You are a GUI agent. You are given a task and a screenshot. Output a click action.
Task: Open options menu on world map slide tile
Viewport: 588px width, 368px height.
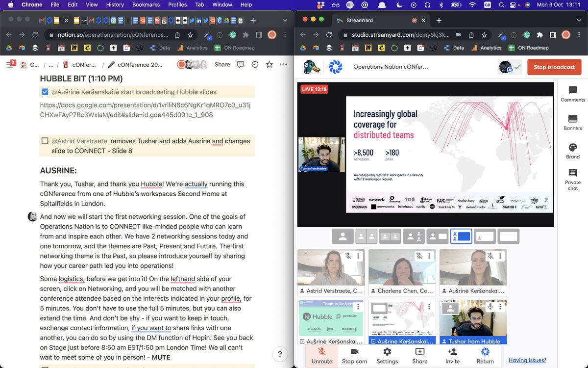(429, 307)
